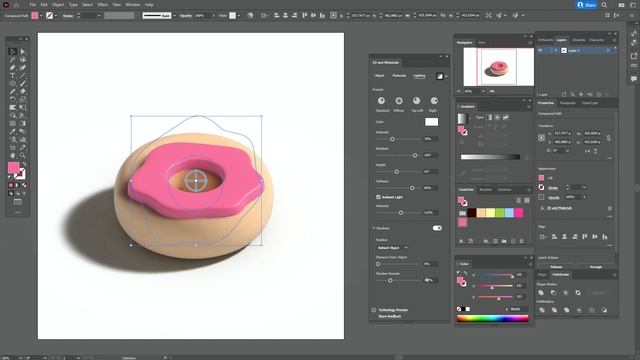Click Arrange in Quick Actions
The height and width of the screenshot is (360, 640).
[596, 267]
